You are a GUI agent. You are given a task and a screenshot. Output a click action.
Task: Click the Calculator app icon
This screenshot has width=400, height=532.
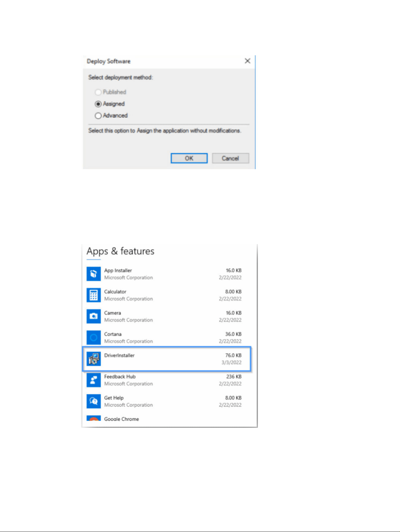click(94, 295)
